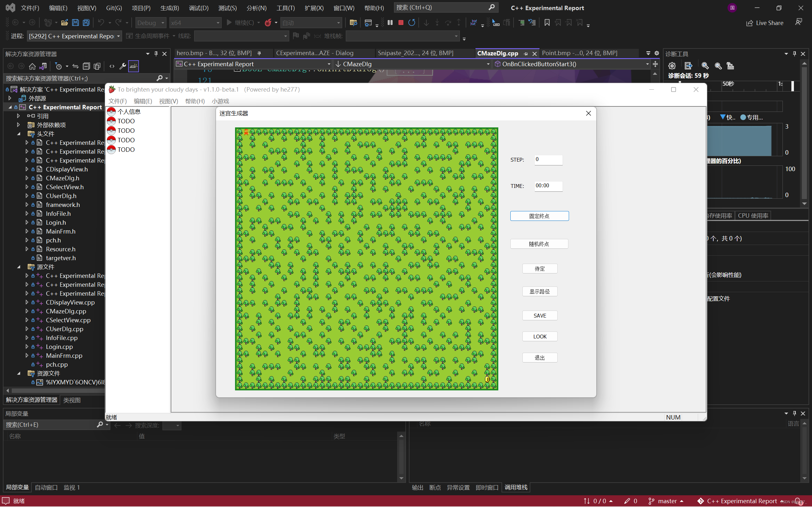Viewport: 812px width, 507px height.
Task: Click the 固定终点 button in the maze dialog
Action: pos(539,216)
